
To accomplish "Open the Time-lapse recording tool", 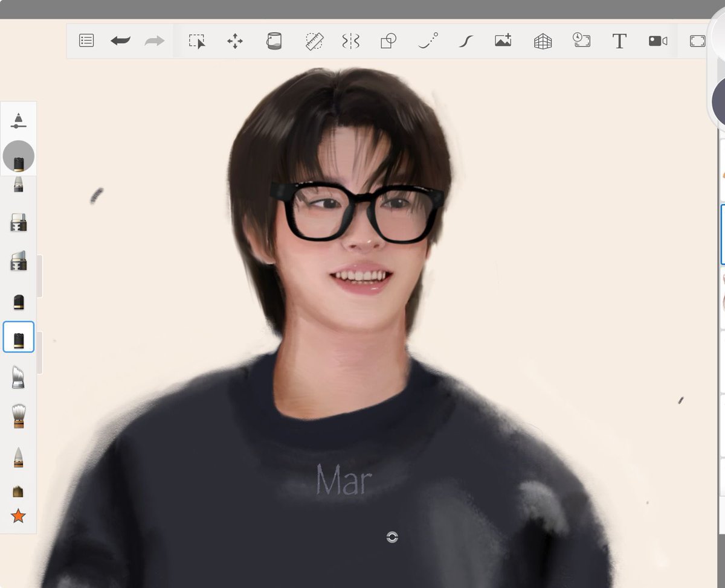I will [581, 40].
